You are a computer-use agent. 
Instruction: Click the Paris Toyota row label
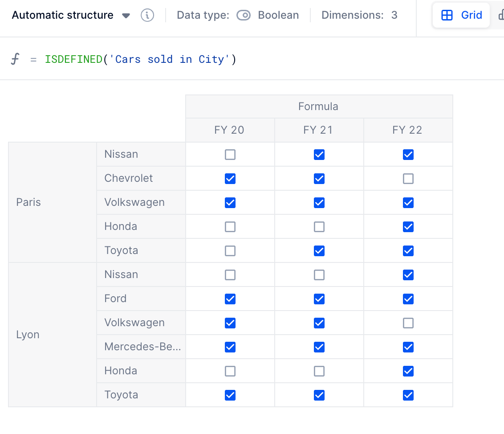tap(141, 250)
